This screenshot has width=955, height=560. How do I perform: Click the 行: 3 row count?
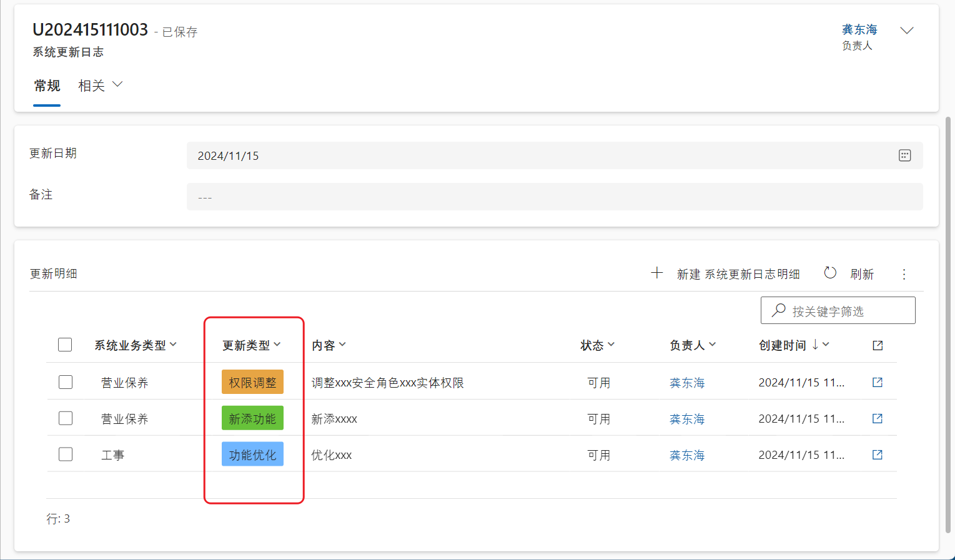pyautogui.click(x=58, y=519)
